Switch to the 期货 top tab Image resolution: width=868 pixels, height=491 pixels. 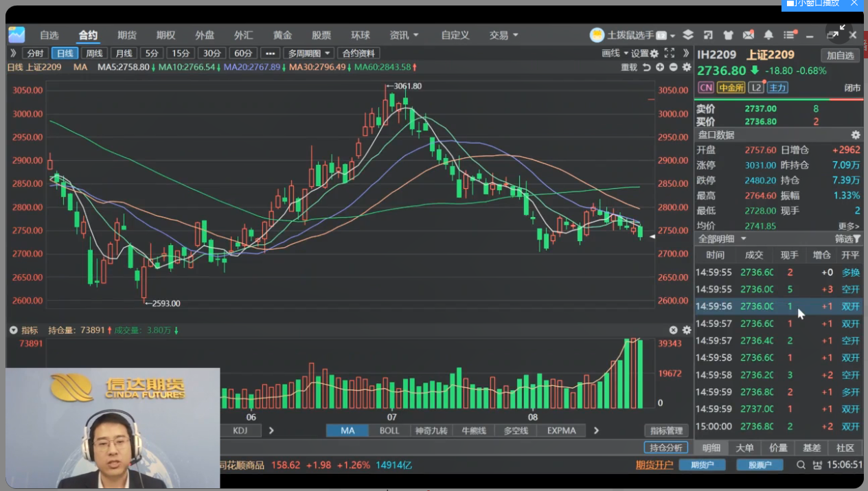127,35
